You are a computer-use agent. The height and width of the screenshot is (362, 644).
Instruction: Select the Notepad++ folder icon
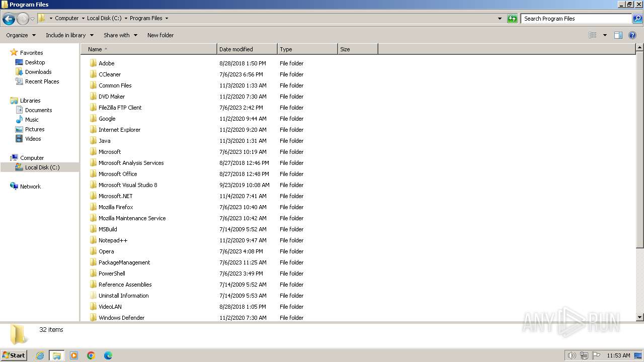93,240
